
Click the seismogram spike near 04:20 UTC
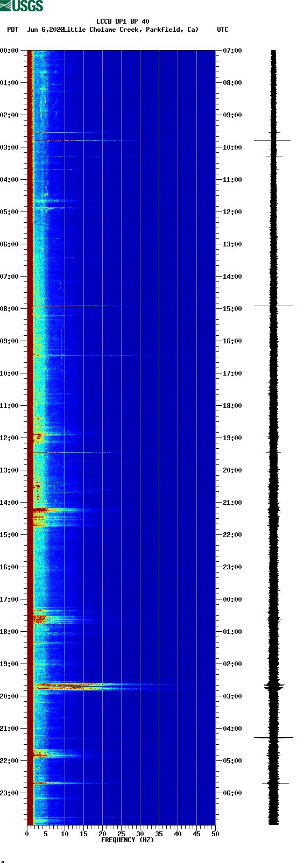coord(273,737)
